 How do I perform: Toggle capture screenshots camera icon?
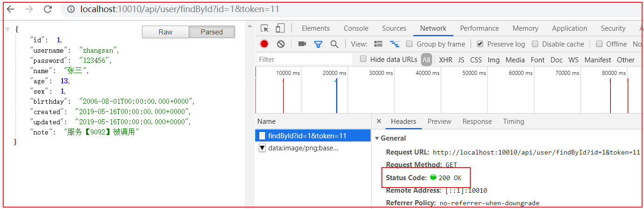(x=302, y=44)
